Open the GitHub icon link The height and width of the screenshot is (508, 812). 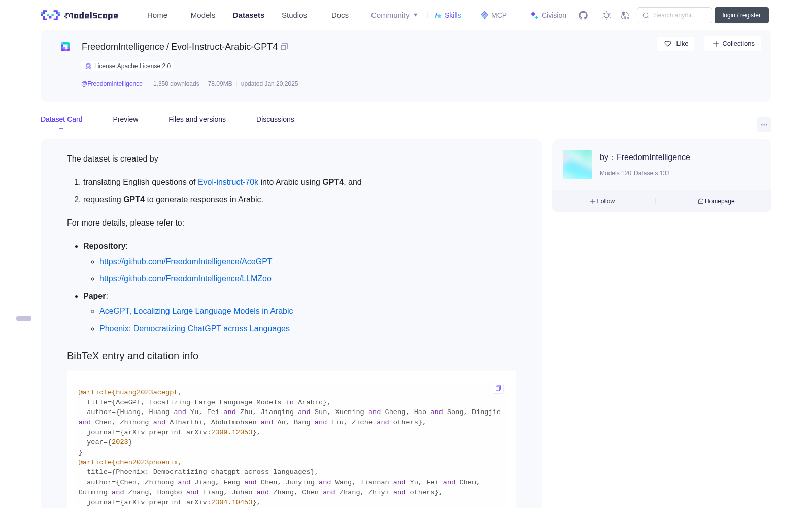(583, 15)
